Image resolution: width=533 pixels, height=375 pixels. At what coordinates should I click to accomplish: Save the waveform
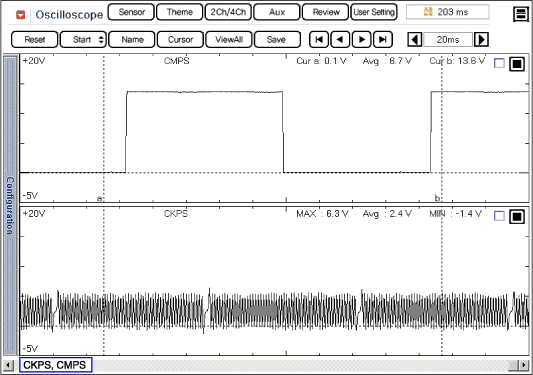[x=277, y=40]
